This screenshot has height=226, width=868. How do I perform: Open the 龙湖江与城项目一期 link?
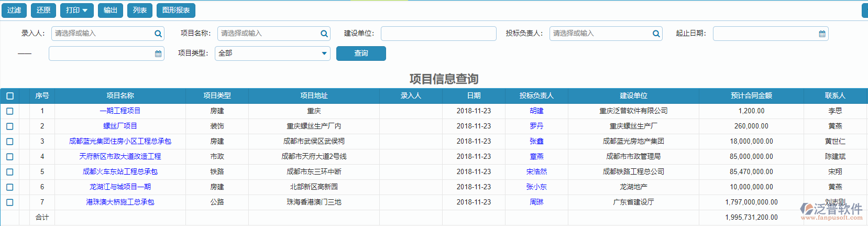click(x=120, y=187)
